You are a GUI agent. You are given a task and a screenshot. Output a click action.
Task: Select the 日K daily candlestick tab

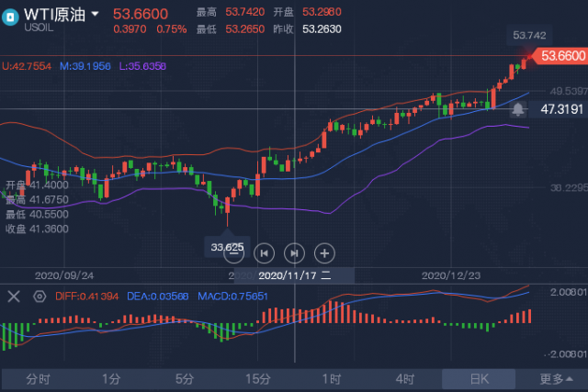pos(479,379)
